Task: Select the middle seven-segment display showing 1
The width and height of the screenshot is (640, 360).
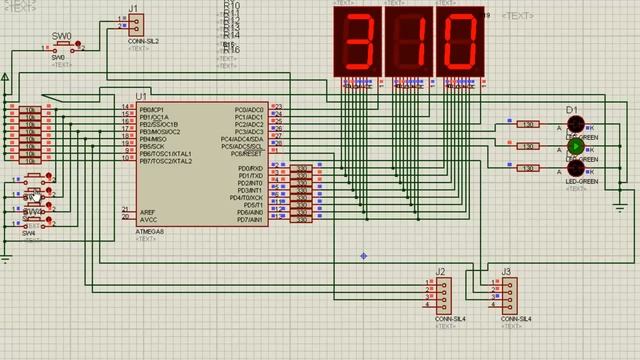Action: (409, 42)
